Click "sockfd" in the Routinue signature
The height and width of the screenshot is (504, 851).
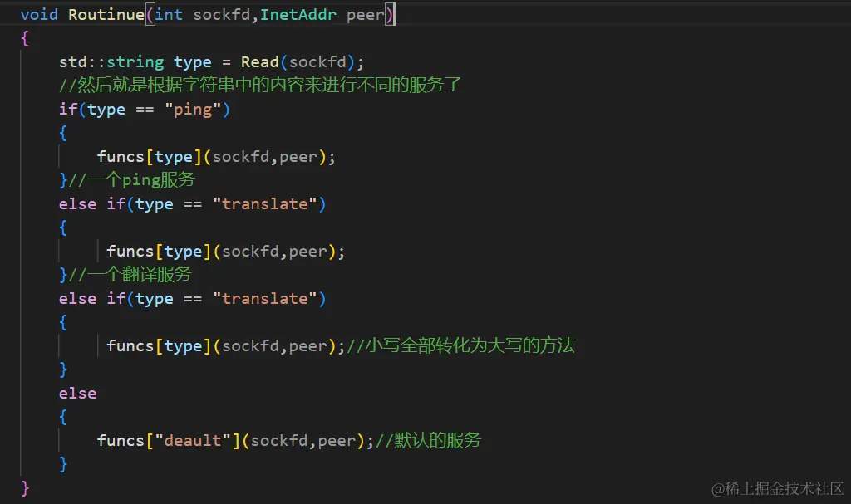click(x=221, y=15)
